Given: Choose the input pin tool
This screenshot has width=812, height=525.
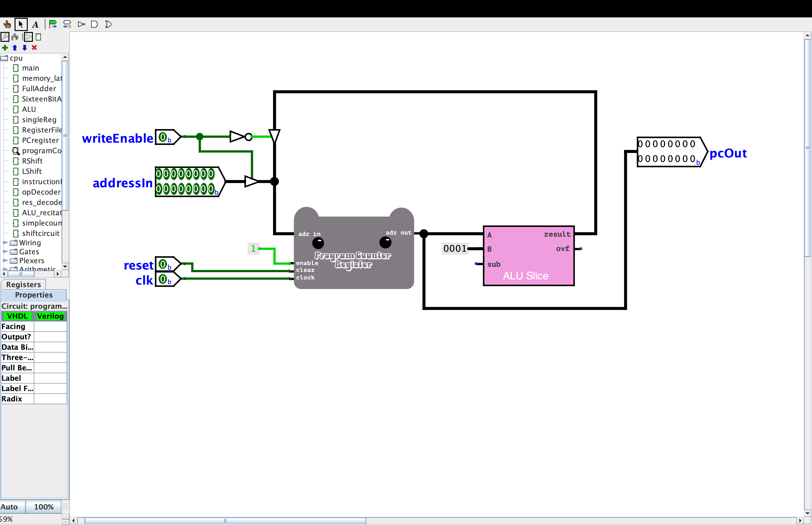Looking at the screenshot, I should (x=52, y=24).
